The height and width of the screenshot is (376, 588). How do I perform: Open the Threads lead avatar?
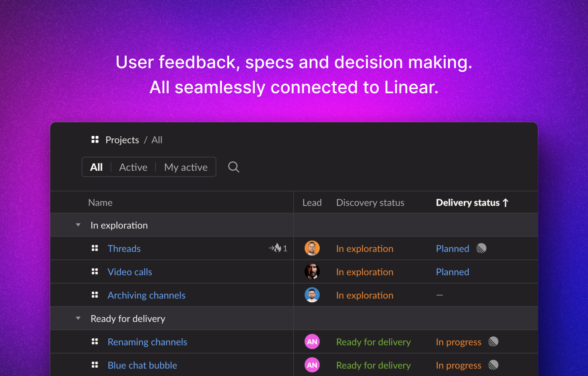pos(312,248)
